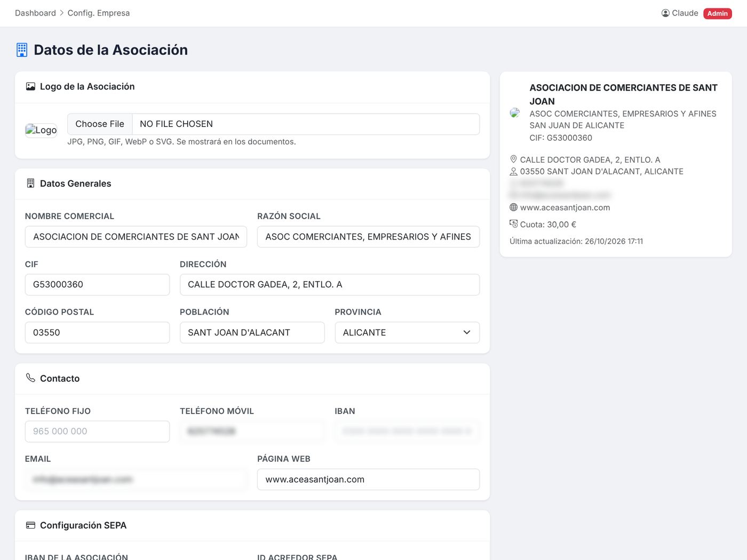
Task: Click the Página Web field www.aceasantjoan.com
Action: tap(368, 479)
